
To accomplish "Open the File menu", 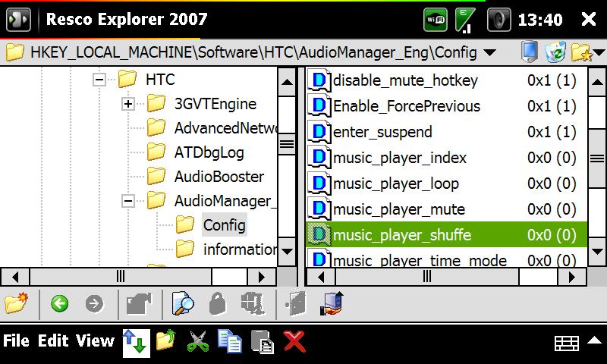I will click(16, 340).
